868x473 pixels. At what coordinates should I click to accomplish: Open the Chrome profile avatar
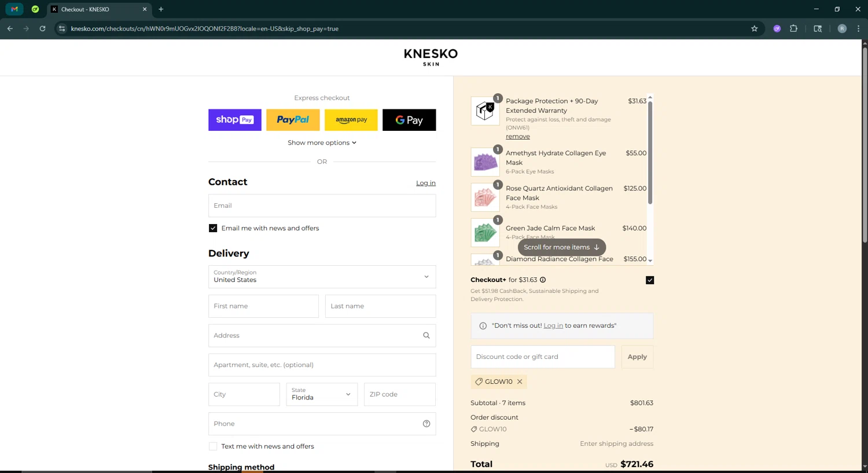coord(842,28)
